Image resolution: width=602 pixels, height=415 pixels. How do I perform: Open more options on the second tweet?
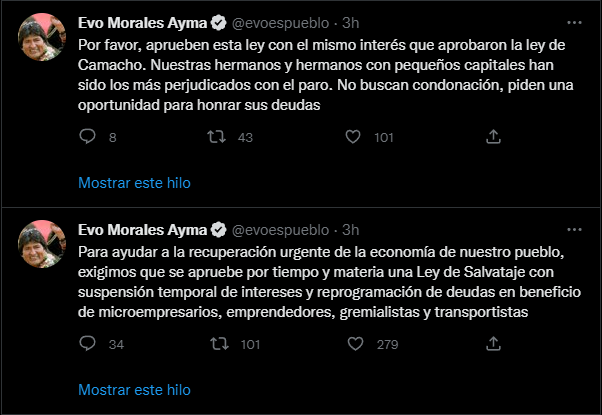574,230
